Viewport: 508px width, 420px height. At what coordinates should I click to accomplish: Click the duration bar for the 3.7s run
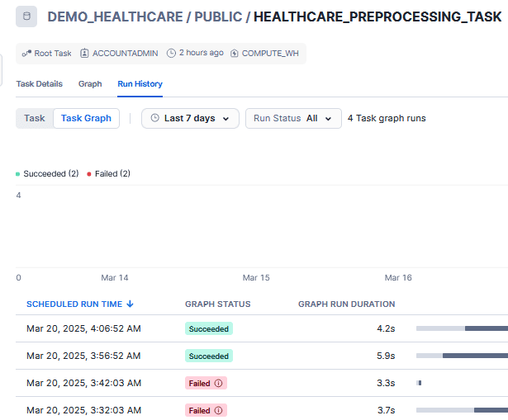click(x=462, y=410)
